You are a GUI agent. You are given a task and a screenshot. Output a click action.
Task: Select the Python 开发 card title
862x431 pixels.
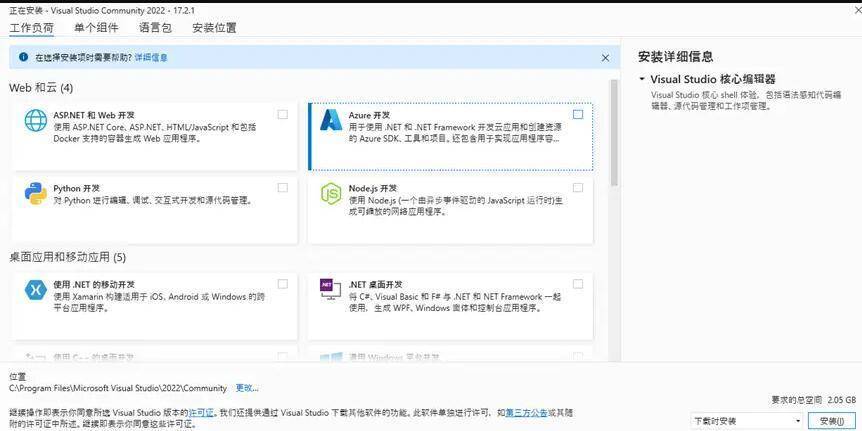click(76, 188)
